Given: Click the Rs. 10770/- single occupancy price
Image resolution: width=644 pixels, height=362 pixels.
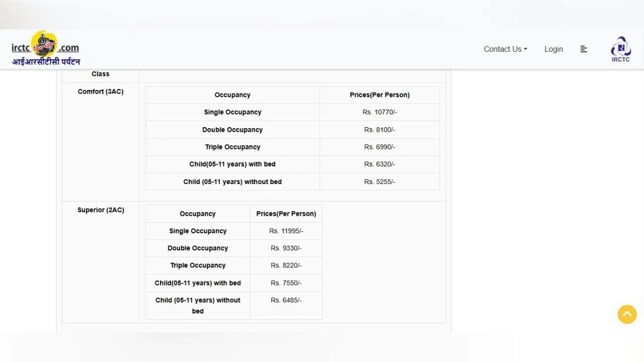Looking at the screenshot, I should 379,112.
